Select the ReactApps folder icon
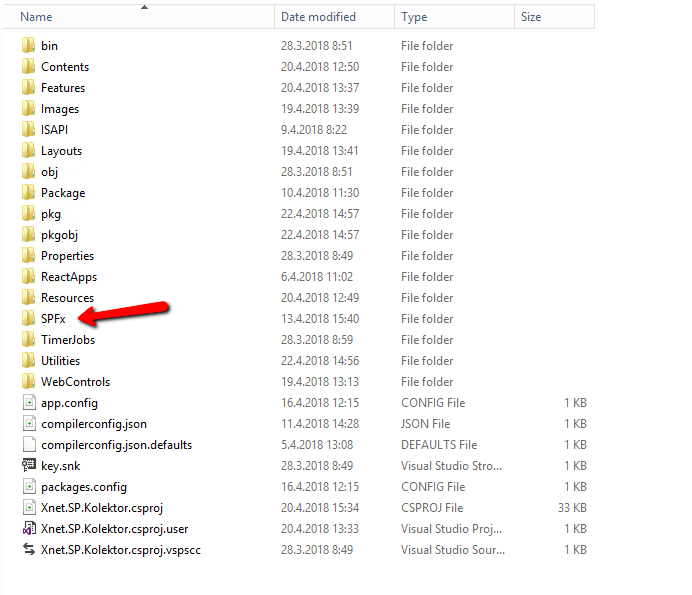 (28, 277)
